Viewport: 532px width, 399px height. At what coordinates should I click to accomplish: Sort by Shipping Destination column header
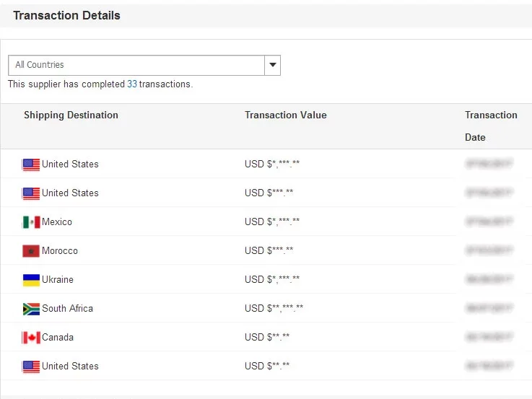coord(71,115)
